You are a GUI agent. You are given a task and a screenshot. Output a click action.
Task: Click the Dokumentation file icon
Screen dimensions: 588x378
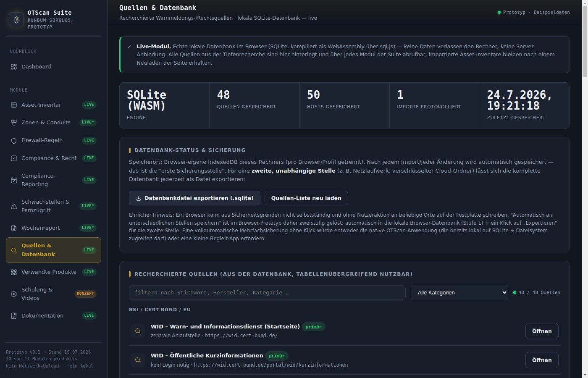(14, 316)
